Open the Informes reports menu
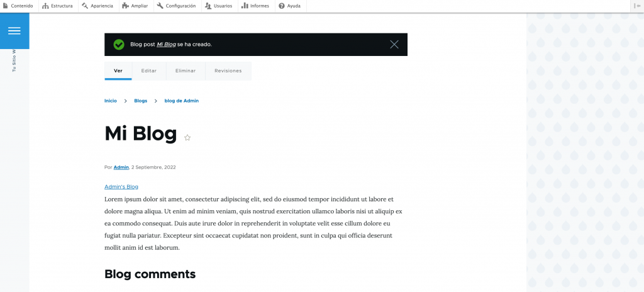Viewport: 644px width, 292px height. [255, 6]
